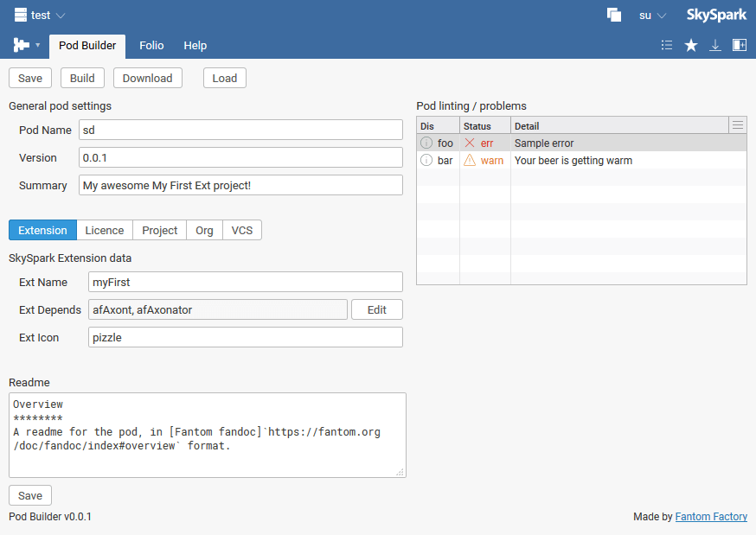Switch to the Pod Builder tab

pos(87,46)
